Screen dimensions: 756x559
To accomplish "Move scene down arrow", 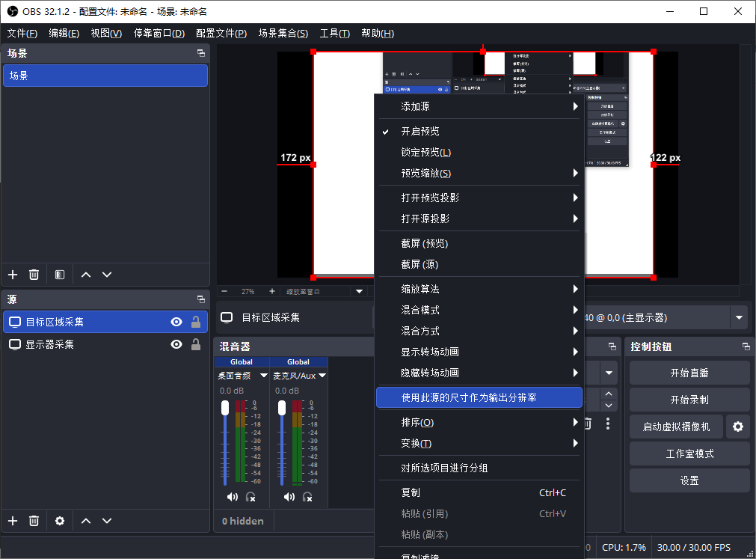I will point(107,275).
